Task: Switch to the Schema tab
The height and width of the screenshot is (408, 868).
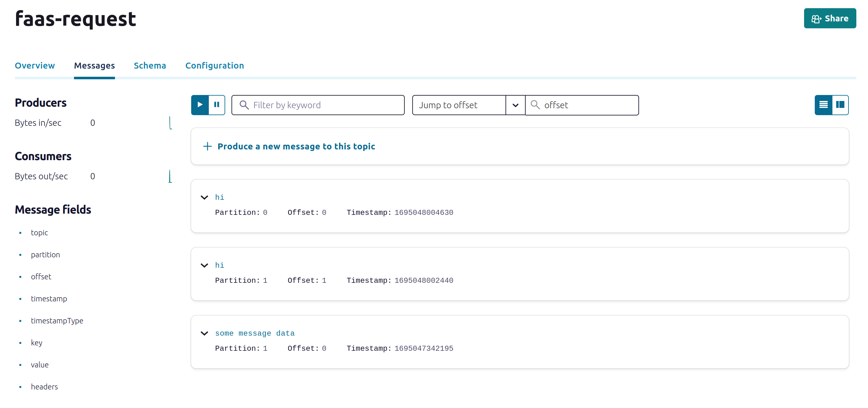Action: [x=150, y=65]
